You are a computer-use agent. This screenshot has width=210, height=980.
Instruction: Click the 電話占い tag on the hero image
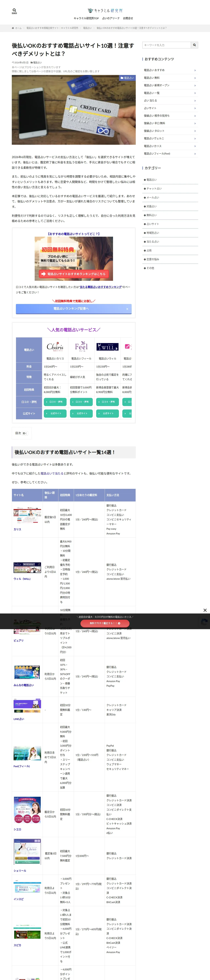[x=127, y=78]
